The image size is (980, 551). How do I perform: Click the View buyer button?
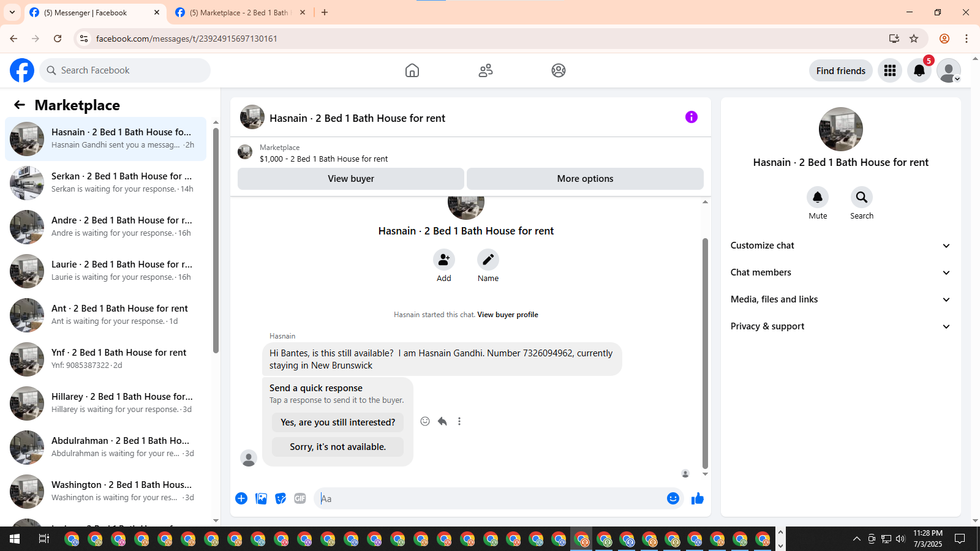click(351, 179)
